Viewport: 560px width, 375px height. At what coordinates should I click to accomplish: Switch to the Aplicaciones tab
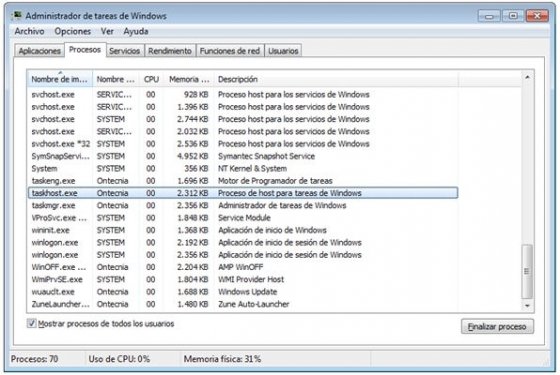(x=40, y=51)
